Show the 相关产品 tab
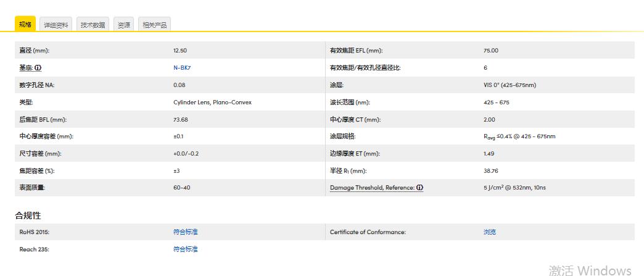Viewport: 644px width, 276px height. (x=154, y=25)
